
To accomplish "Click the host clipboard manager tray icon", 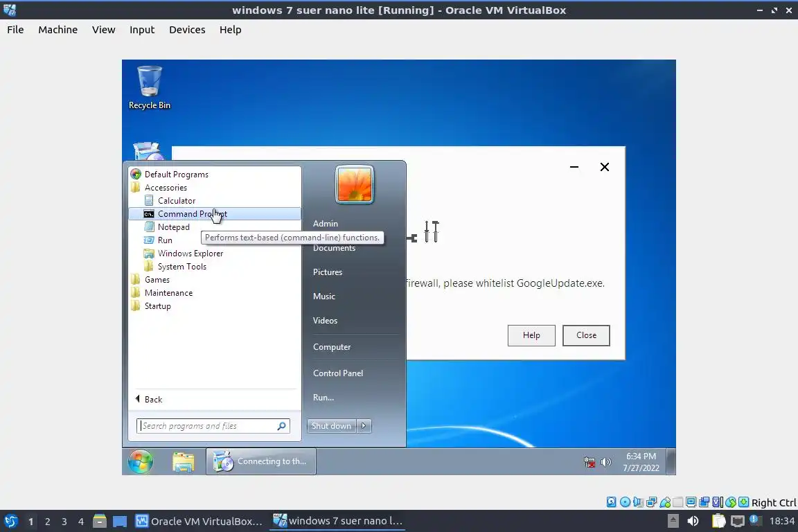I will click(718, 521).
